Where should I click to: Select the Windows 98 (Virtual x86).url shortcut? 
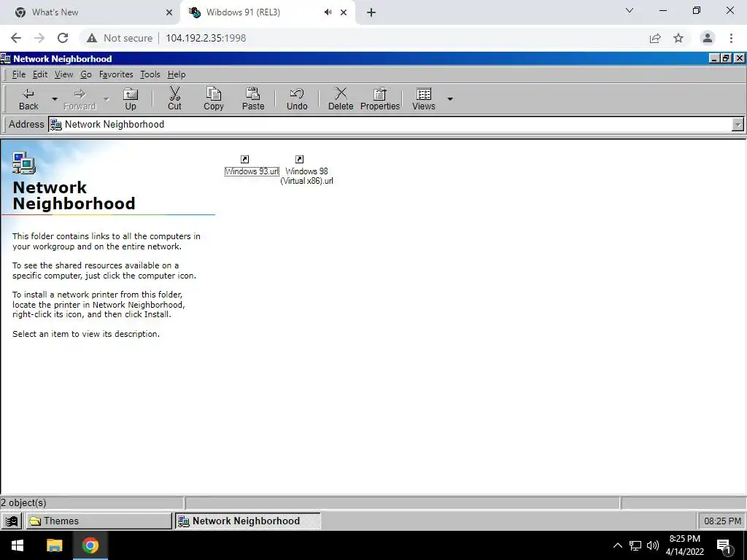(307, 170)
